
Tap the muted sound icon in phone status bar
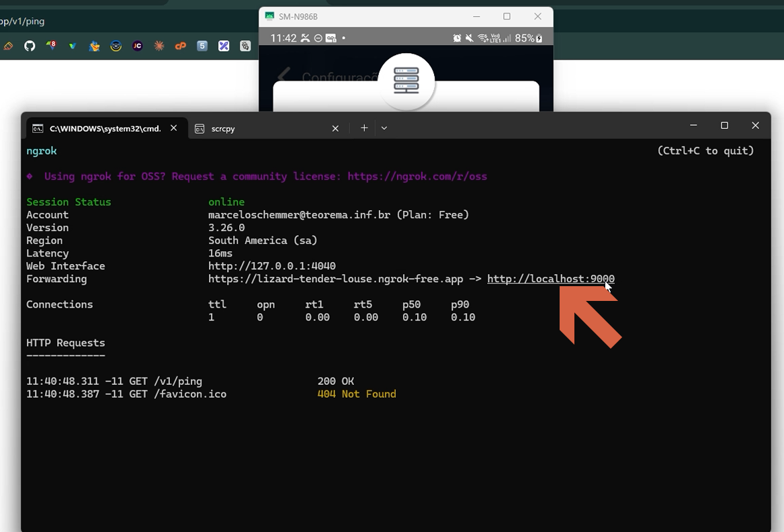(x=469, y=38)
